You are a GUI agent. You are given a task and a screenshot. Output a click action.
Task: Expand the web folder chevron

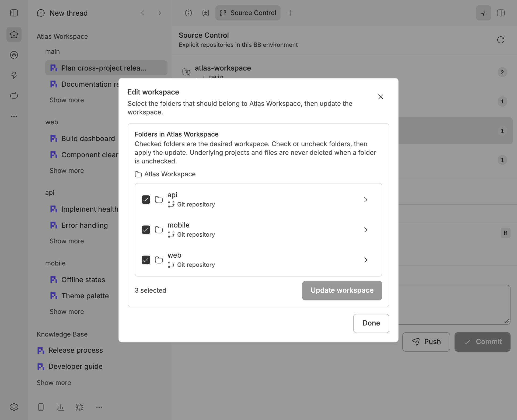click(x=366, y=260)
